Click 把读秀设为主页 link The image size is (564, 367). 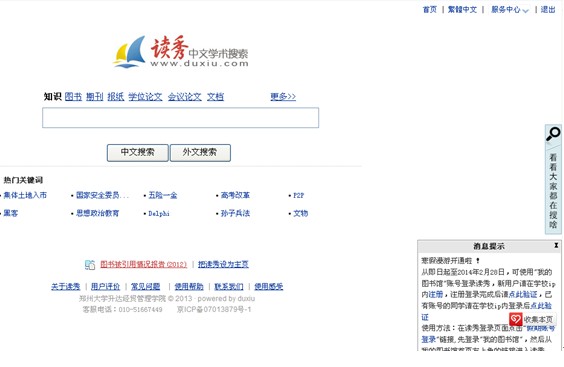pos(223,264)
